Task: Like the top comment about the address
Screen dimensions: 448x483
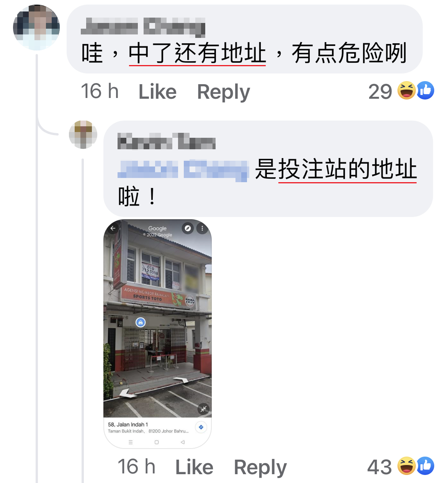Action: click(157, 91)
